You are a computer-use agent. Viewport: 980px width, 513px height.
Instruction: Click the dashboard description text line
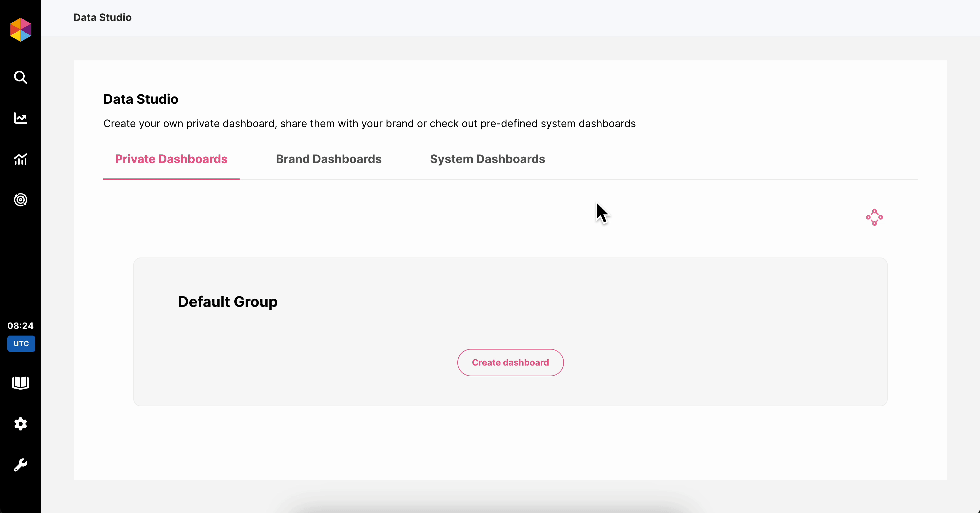tap(369, 124)
